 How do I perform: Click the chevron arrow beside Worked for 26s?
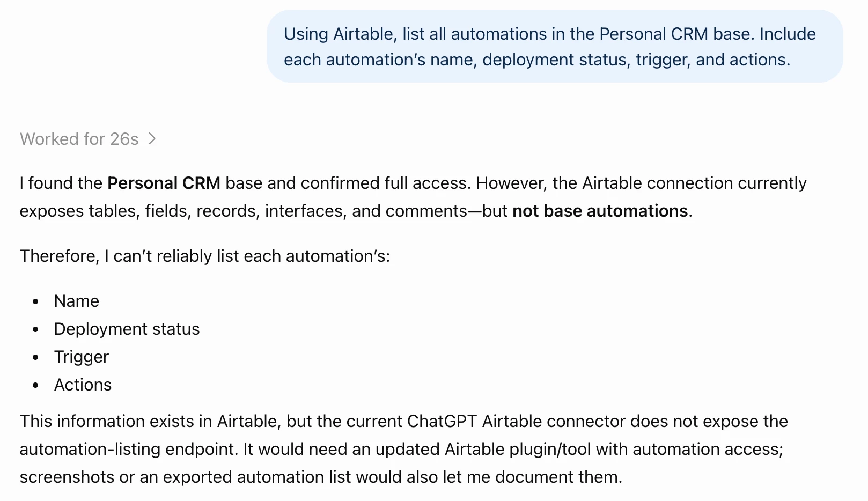[x=152, y=139]
